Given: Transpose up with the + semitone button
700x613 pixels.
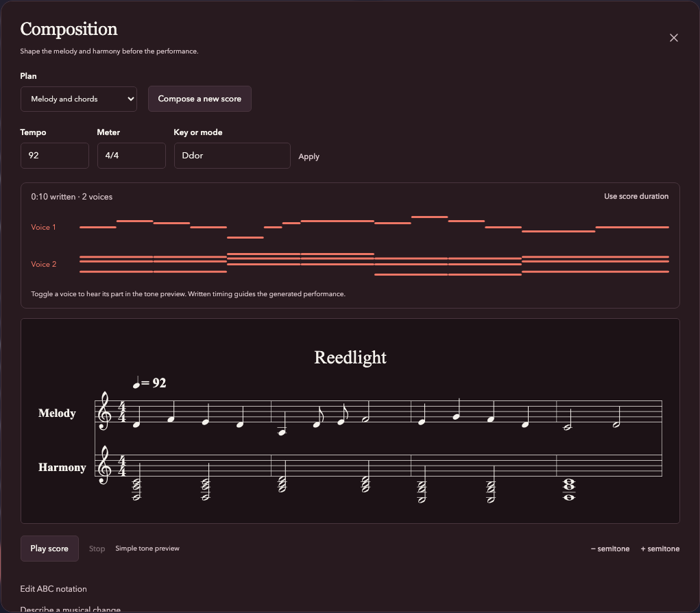Looking at the screenshot, I should (x=660, y=549).
